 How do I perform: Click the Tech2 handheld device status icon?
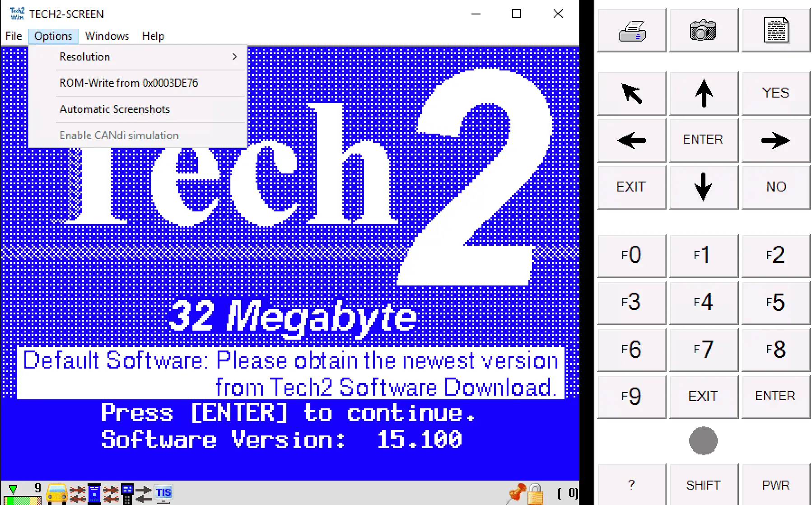pos(127,493)
